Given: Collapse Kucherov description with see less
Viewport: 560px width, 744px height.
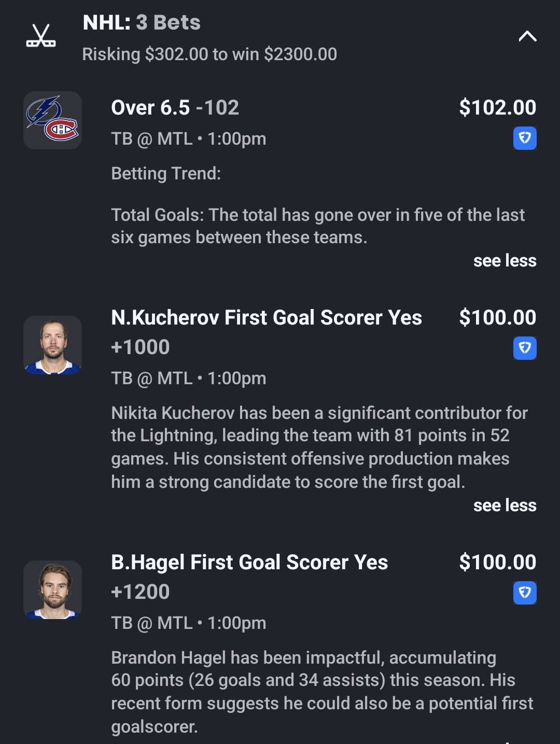Looking at the screenshot, I should [505, 506].
